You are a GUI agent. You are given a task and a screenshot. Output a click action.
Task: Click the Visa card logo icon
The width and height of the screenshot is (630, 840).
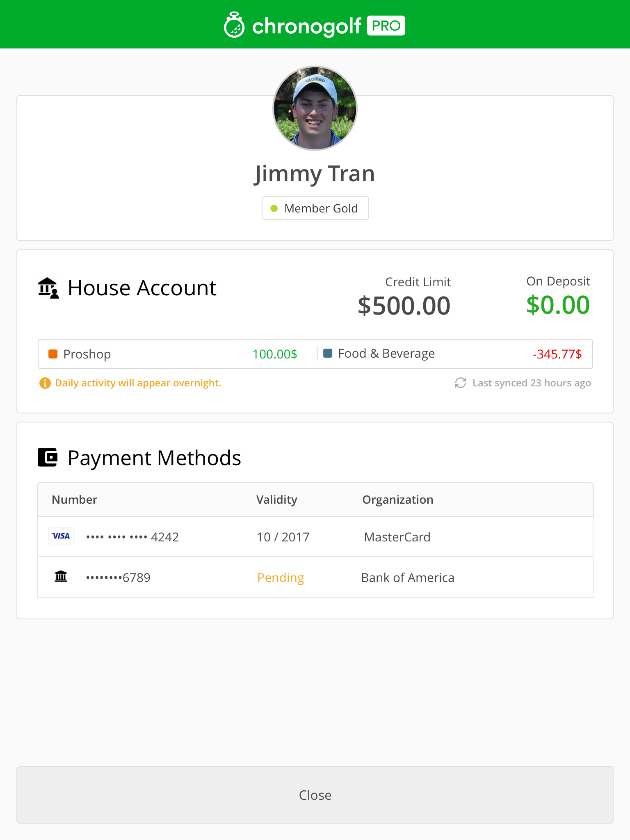pyautogui.click(x=61, y=536)
